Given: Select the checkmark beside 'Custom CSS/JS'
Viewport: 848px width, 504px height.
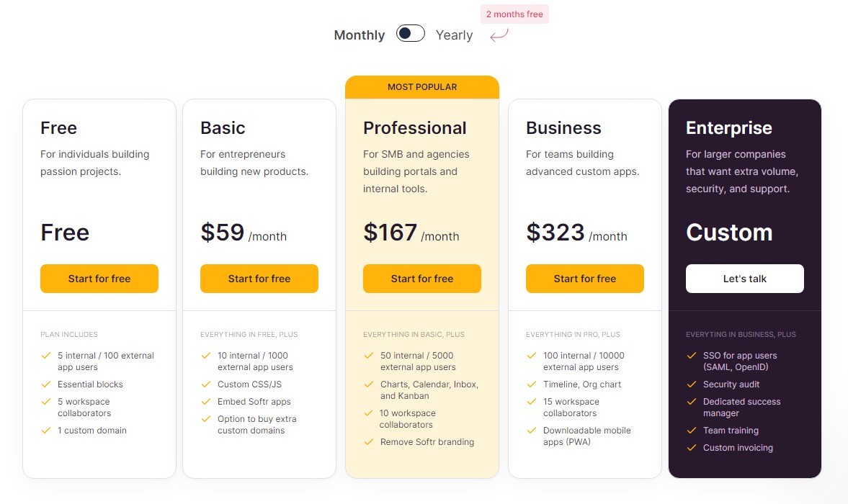Looking at the screenshot, I should coord(205,384).
